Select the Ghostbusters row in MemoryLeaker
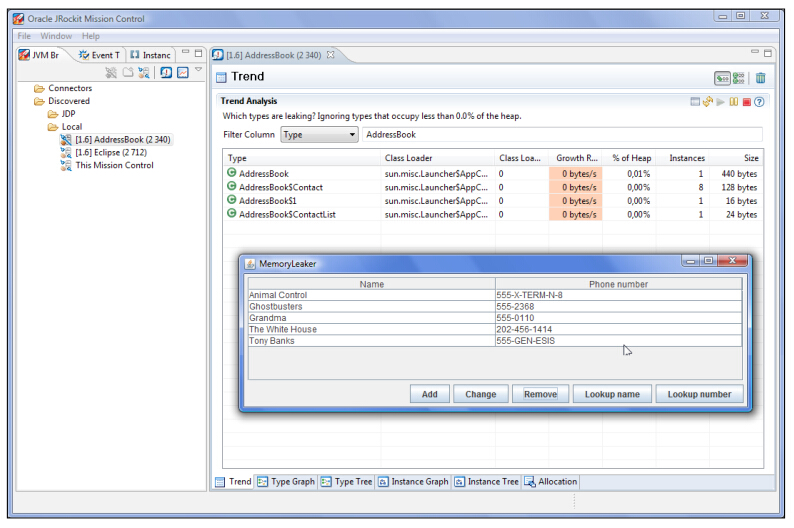The height and width of the screenshot is (528, 794). [495, 306]
